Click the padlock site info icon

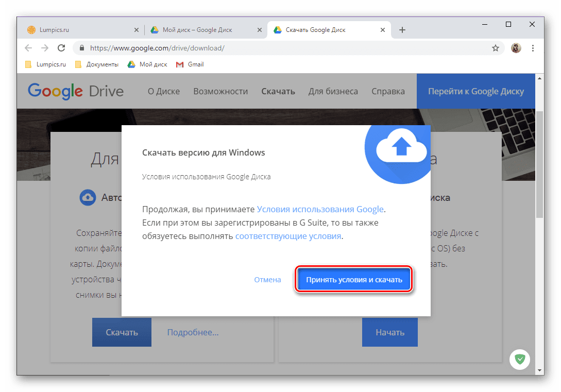point(81,48)
